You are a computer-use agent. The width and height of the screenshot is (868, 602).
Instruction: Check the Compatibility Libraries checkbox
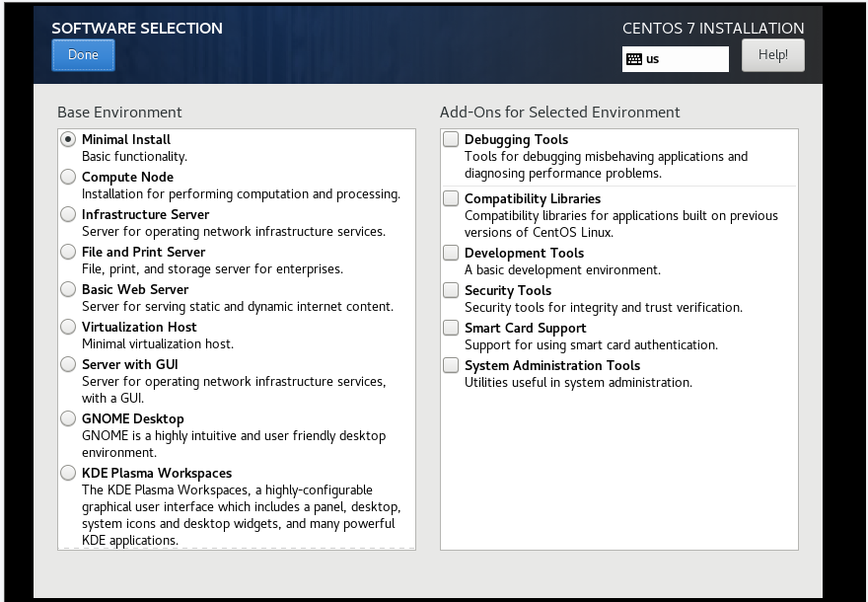(x=451, y=198)
